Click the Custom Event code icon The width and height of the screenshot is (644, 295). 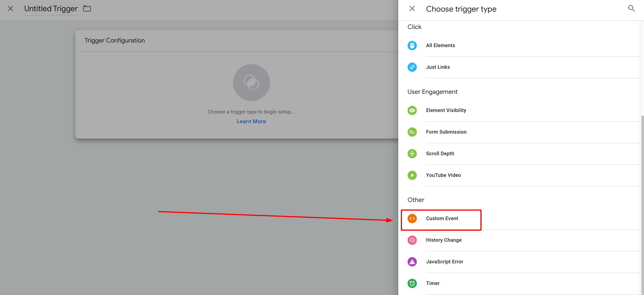[x=412, y=219]
